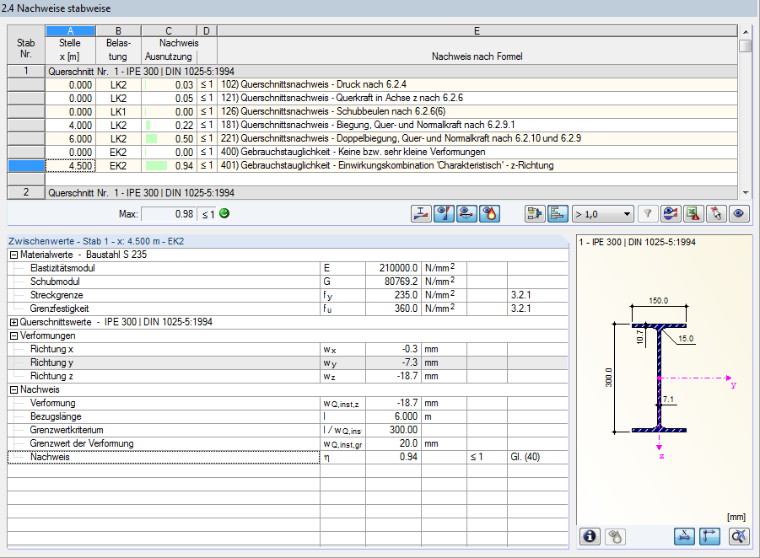This screenshot has width=760, height=558.
Task: Expand the Querschnittswerte tree node
Action: coord(14,322)
